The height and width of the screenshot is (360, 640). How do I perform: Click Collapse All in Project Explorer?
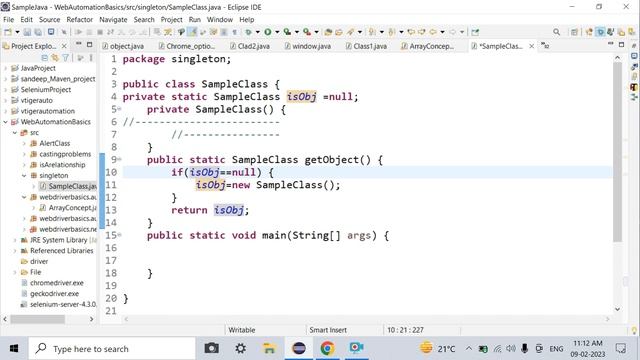[x=45, y=58]
